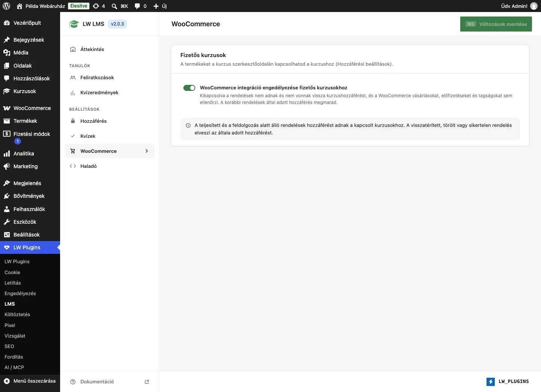541x392 pixels.
Task: Open the Pixel submenu link
Action: (x=10, y=326)
